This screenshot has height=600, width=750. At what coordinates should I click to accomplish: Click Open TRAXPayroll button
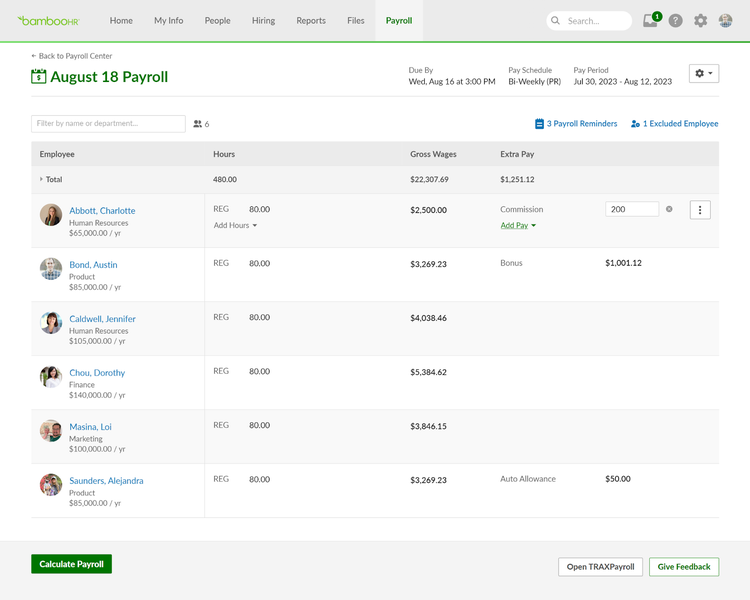[600, 567]
